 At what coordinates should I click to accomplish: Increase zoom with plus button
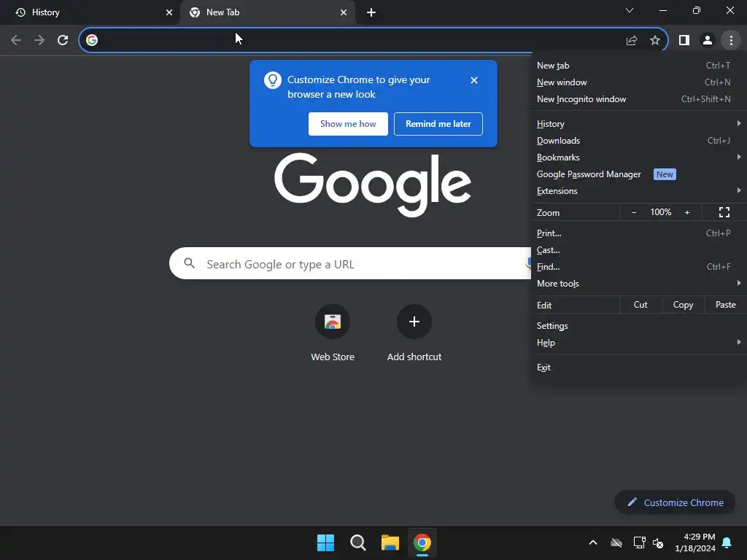[x=687, y=212]
